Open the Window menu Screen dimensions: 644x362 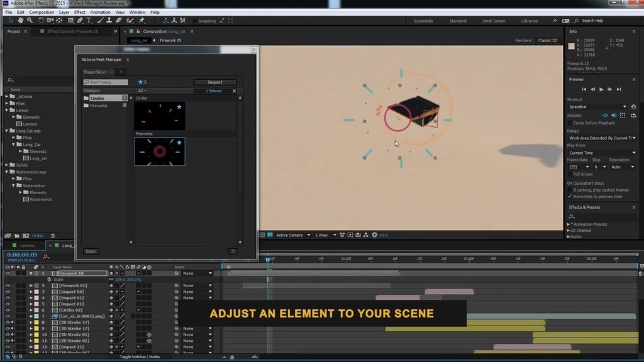[x=137, y=13]
